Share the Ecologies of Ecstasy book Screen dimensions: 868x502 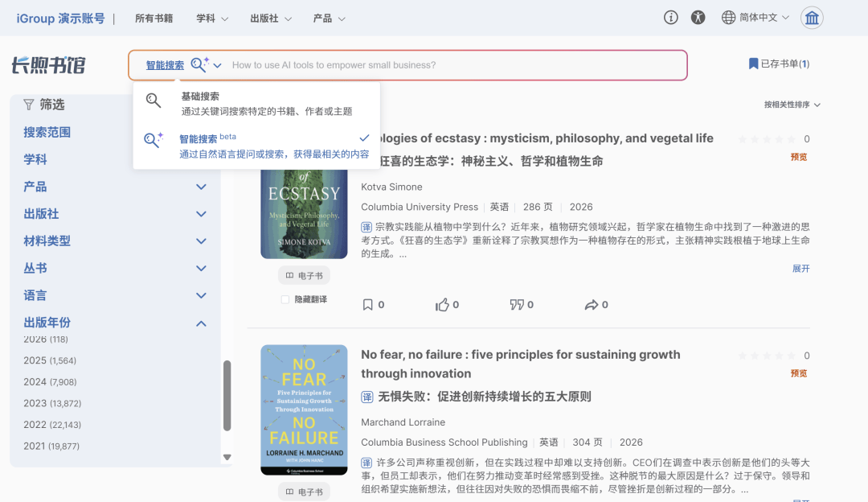pos(592,305)
